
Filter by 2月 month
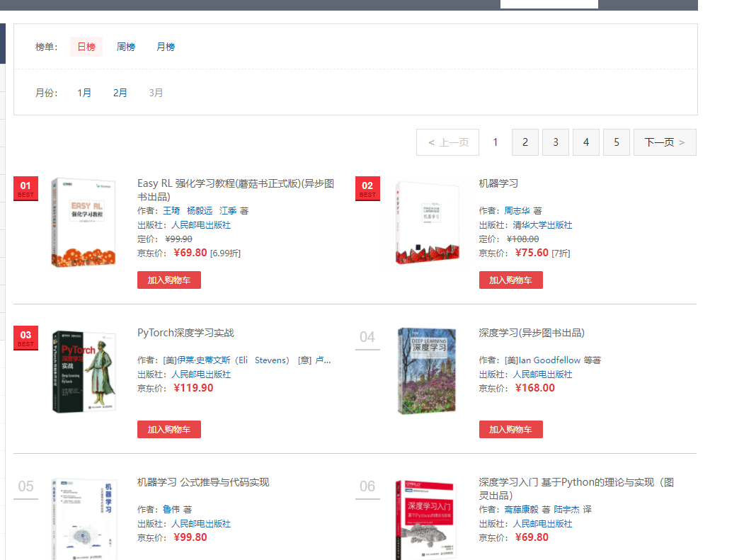click(x=120, y=93)
